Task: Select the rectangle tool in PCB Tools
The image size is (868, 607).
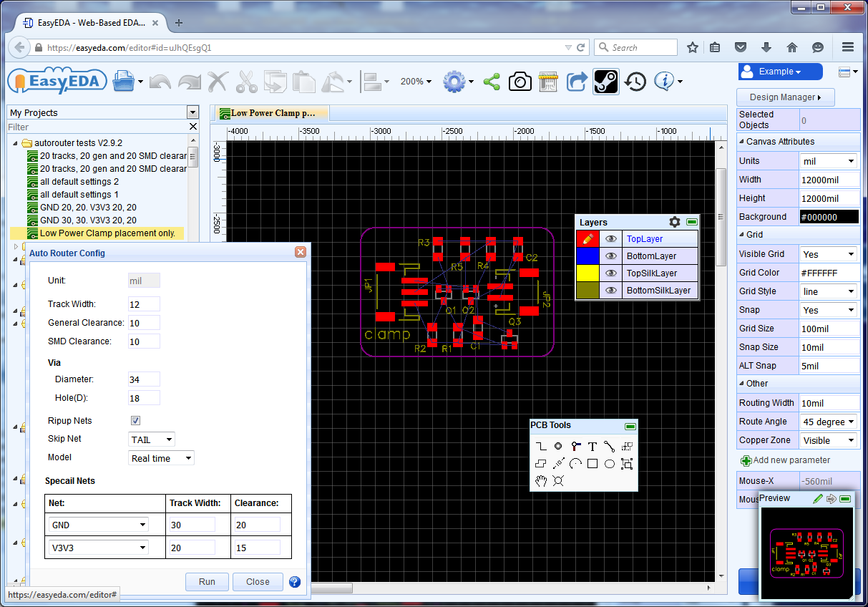Action: (x=593, y=464)
